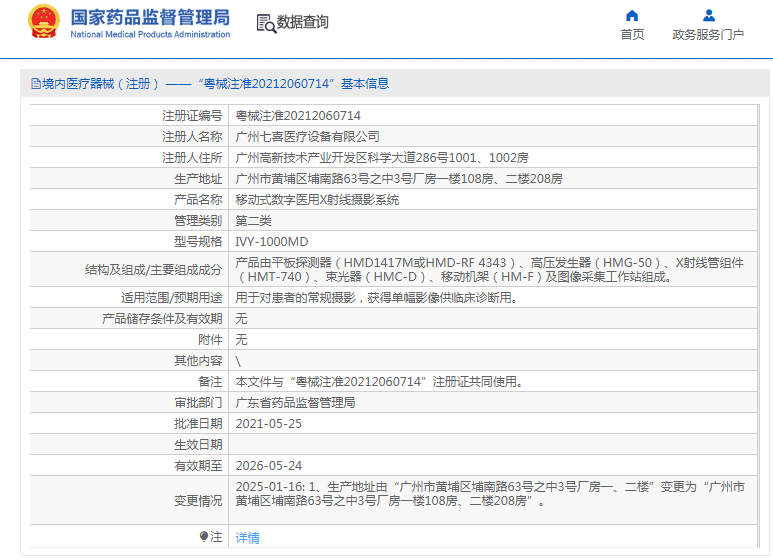This screenshot has width=773, height=559.
Task: Select 结构及组成 description text
Action: 489,270
